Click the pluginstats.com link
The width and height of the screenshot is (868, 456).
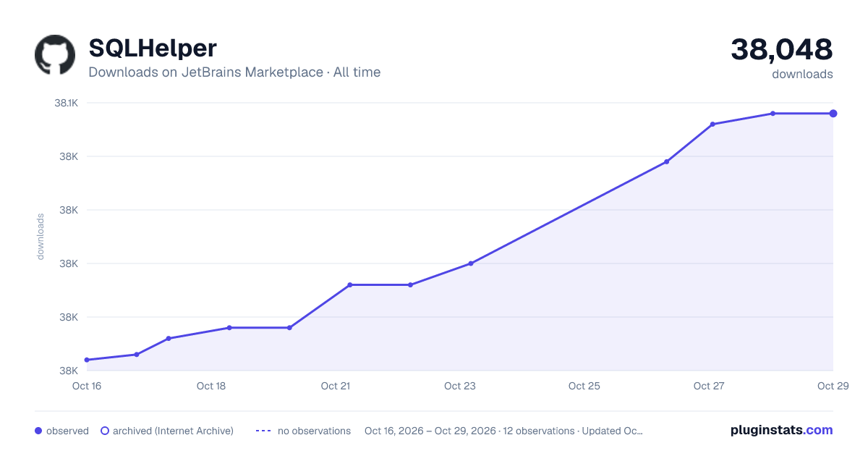click(782, 430)
